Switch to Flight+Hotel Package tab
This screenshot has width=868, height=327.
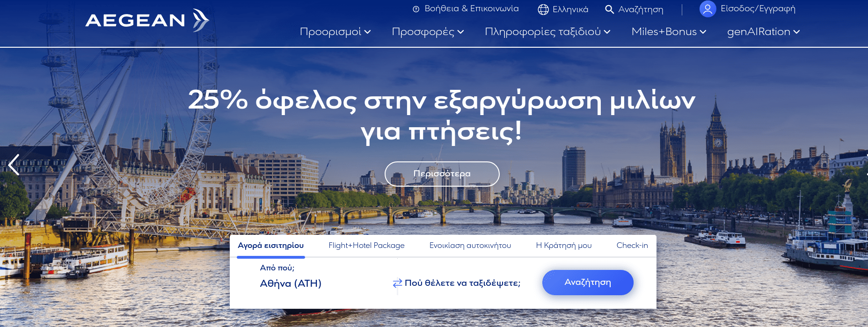366,246
